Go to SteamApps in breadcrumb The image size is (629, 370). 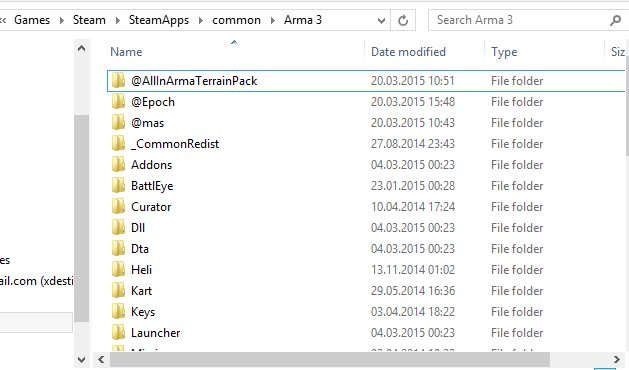(159, 20)
